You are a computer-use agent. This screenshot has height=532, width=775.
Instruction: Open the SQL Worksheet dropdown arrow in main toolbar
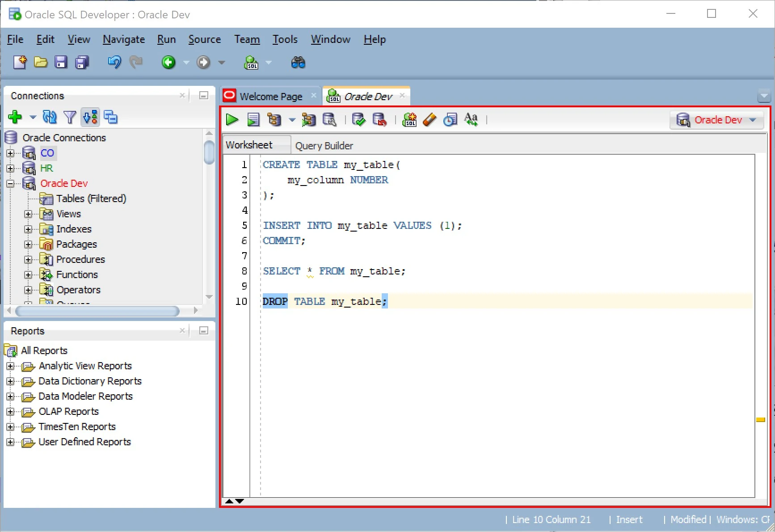[x=269, y=63]
